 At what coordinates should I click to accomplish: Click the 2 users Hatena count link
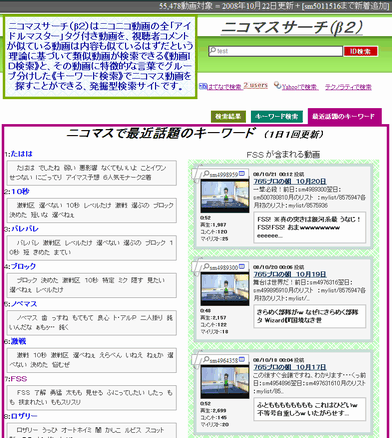pyautogui.click(x=255, y=85)
